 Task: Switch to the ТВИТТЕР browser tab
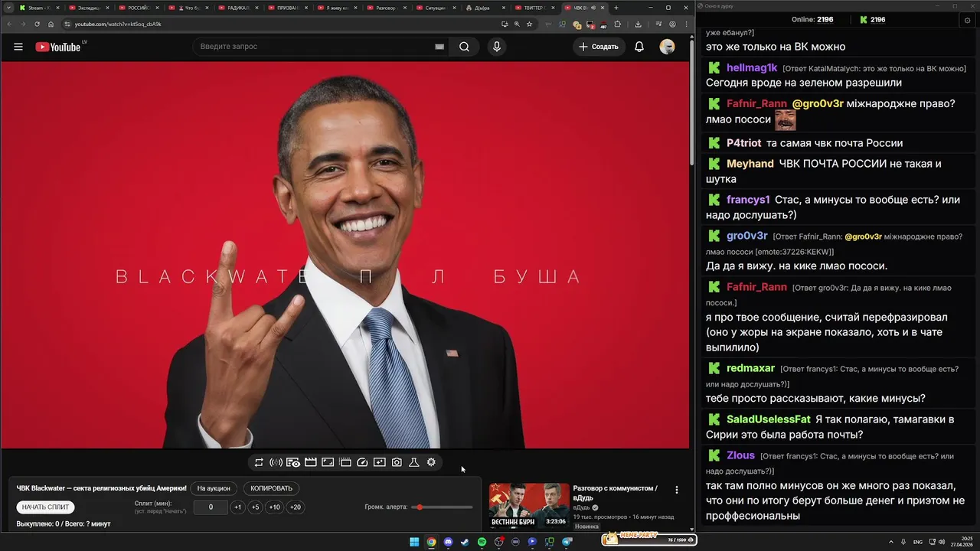click(x=535, y=8)
